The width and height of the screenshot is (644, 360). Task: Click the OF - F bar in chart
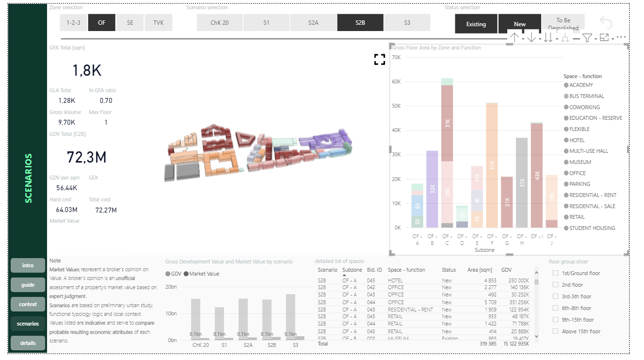[492, 165]
